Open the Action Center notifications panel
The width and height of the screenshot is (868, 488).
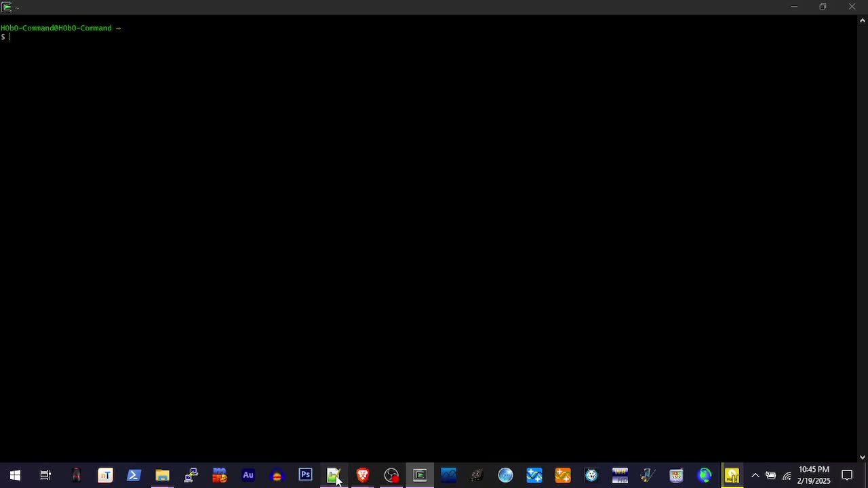(847, 475)
